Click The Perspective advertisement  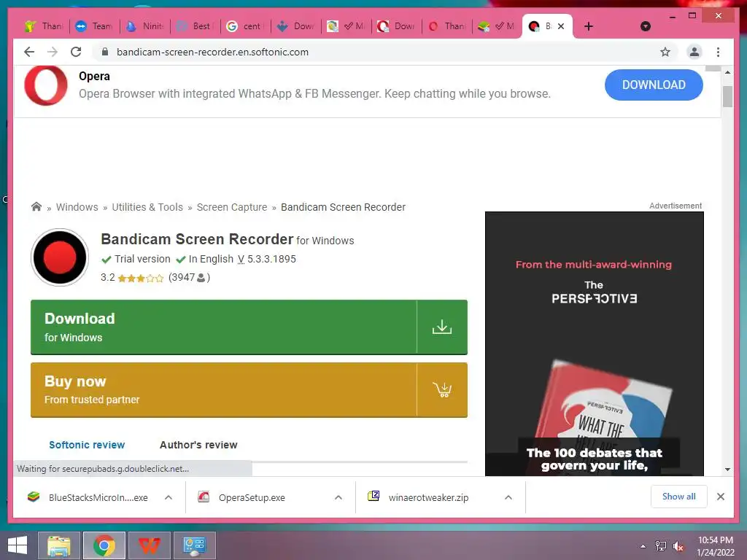pos(594,344)
